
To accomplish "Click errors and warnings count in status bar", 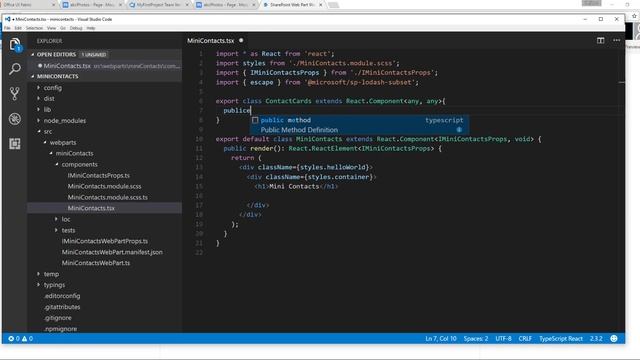I will pyautogui.click(x=20, y=338).
